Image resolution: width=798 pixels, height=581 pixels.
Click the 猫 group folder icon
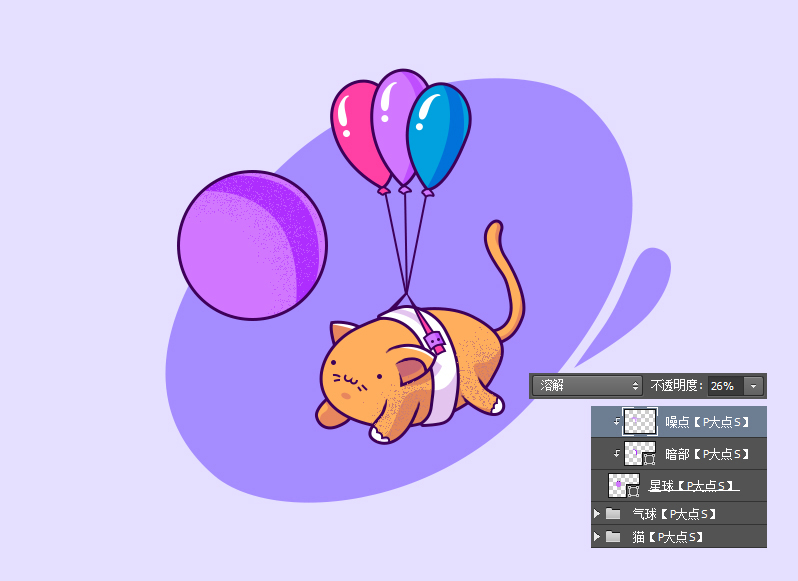click(x=613, y=537)
